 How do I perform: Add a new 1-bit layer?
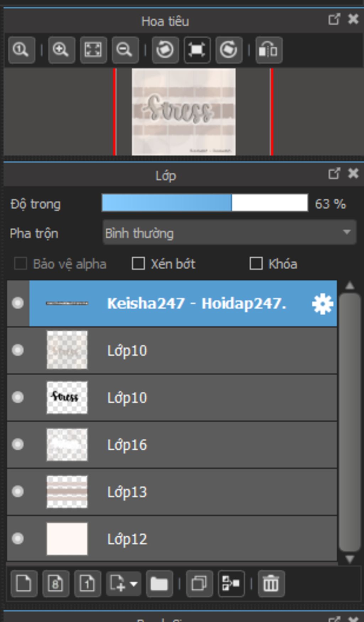(x=87, y=584)
